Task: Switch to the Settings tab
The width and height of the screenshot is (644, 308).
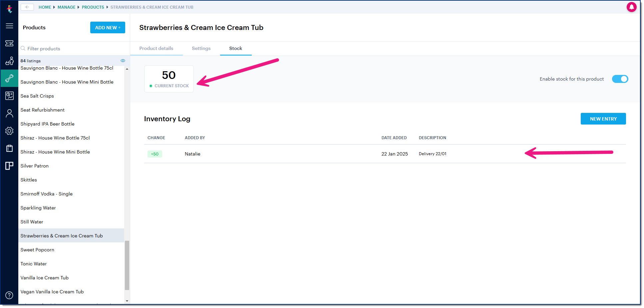Action: click(x=201, y=48)
